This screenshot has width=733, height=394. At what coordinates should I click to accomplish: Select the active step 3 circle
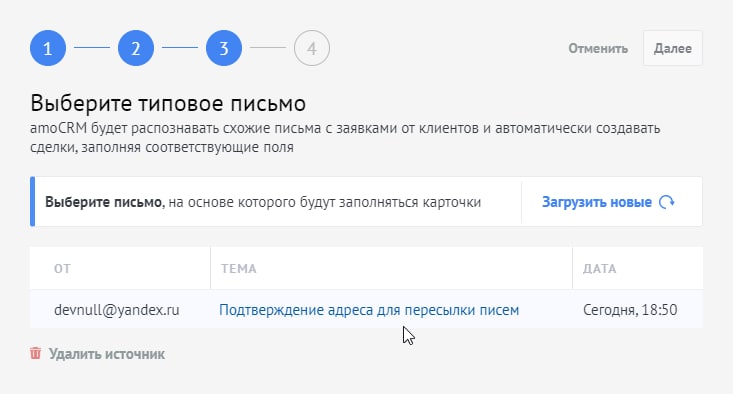tap(223, 48)
